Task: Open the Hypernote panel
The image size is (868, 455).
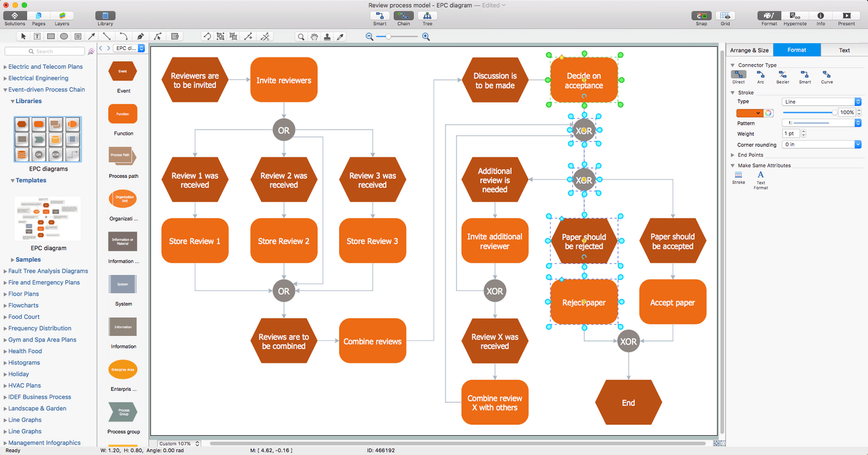Action: (795, 19)
